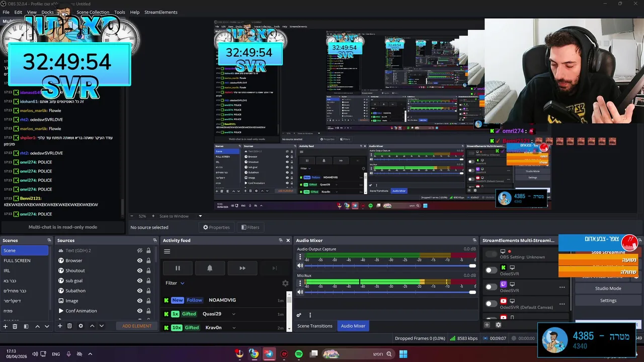Hide the Shoutout source
This screenshot has width=644, height=362.
140,270
